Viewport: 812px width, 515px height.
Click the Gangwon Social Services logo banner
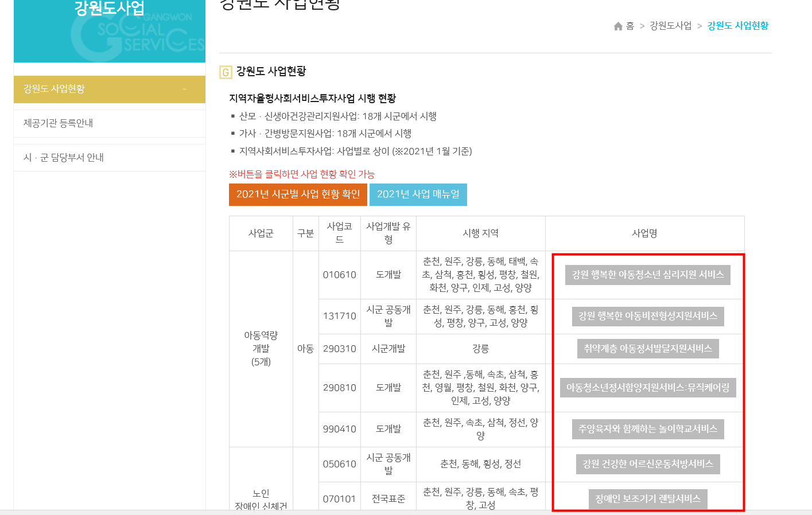110,31
